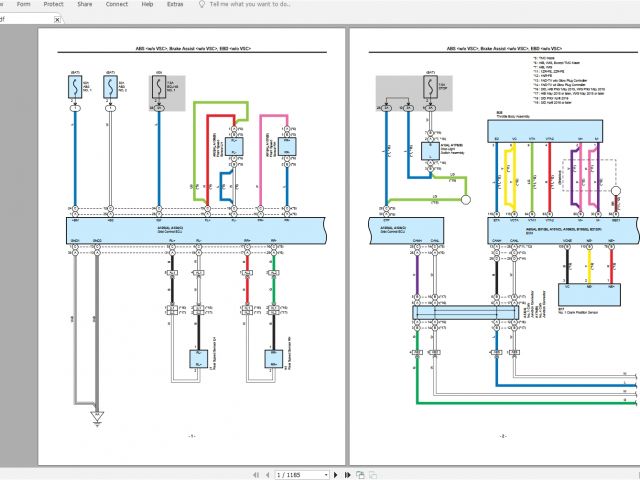Screen dimensions: 640x480
Task: Go to the first page using navigation arrow
Action: [x=254, y=473]
